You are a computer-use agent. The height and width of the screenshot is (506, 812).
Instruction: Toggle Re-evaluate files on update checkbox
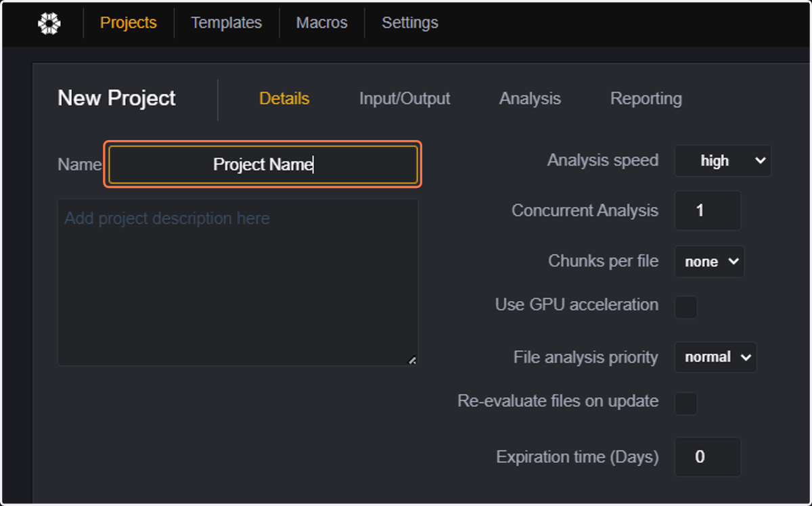(686, 404)
